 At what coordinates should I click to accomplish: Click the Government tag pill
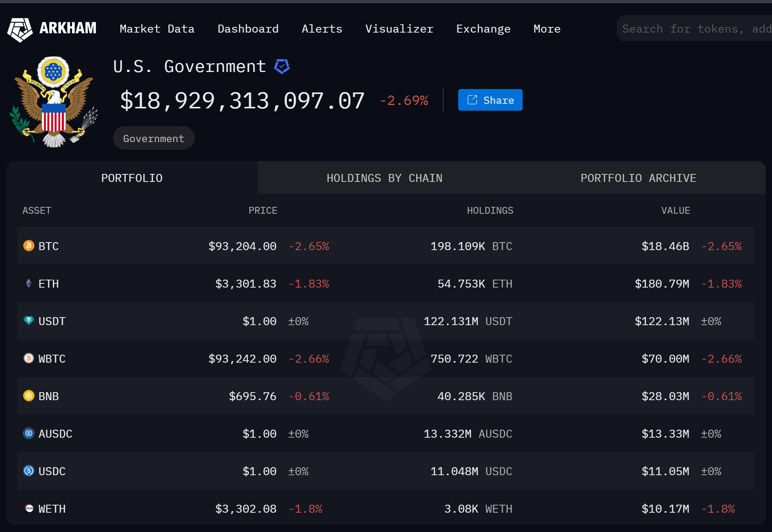tap(153, 138)
